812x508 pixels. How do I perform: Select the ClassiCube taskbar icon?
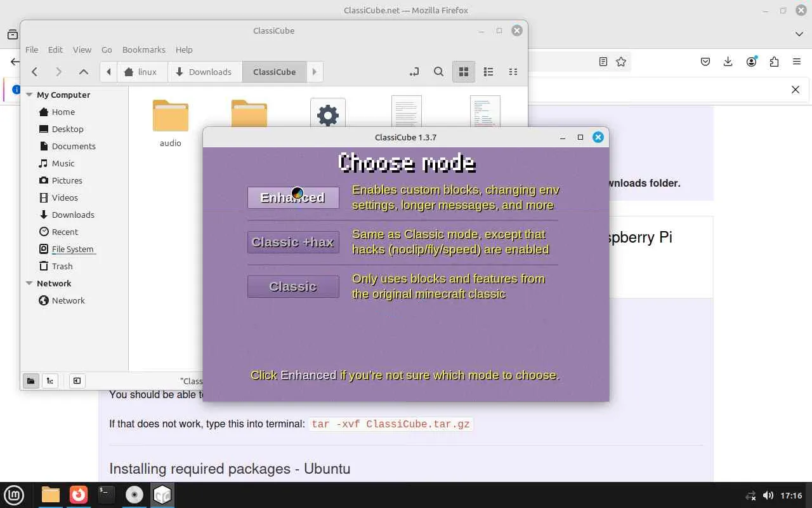click(162, 495)
